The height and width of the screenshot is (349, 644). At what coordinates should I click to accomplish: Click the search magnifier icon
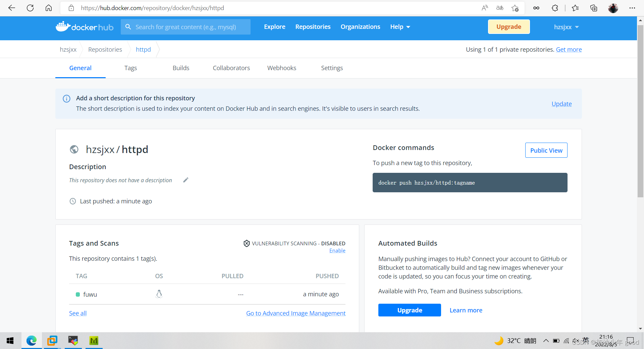[128, 27]
